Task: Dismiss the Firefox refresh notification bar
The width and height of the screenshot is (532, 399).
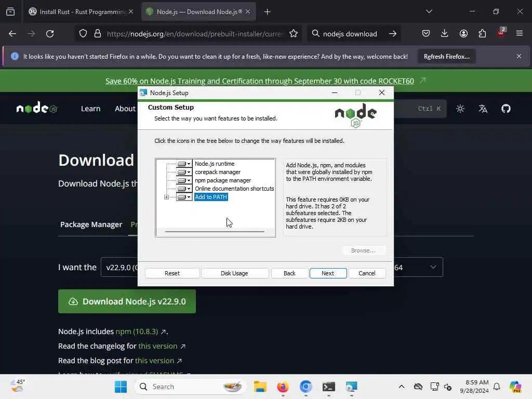Action: pyautogui.click(x=519, y=56)
